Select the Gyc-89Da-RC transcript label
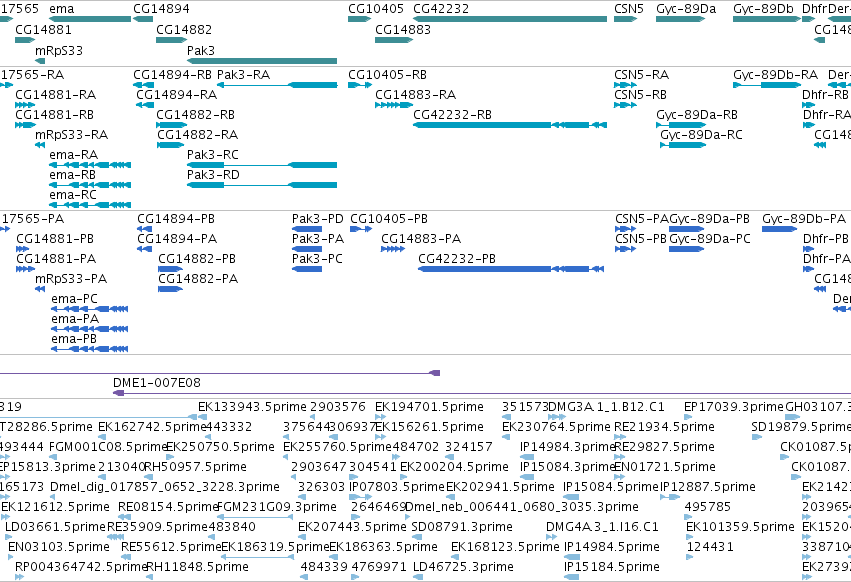This screenshot has width=851, height=582. (x=701, y=135)
